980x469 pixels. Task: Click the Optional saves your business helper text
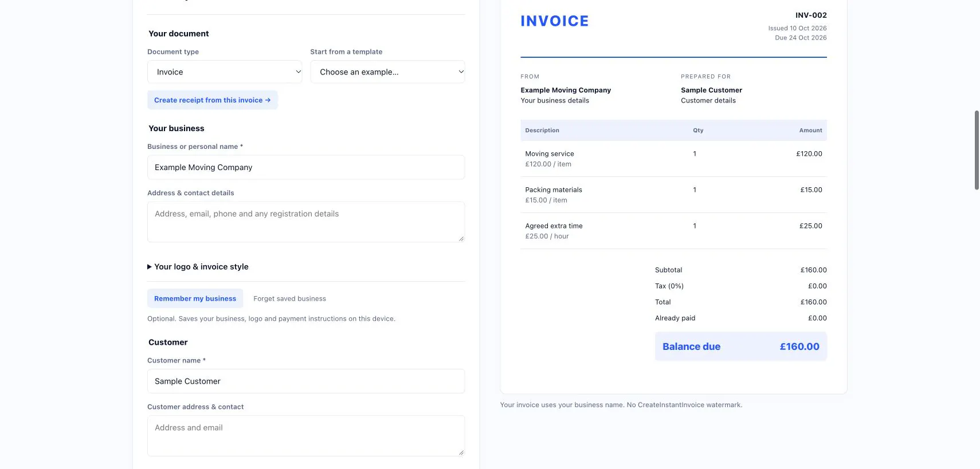(271, 319)
